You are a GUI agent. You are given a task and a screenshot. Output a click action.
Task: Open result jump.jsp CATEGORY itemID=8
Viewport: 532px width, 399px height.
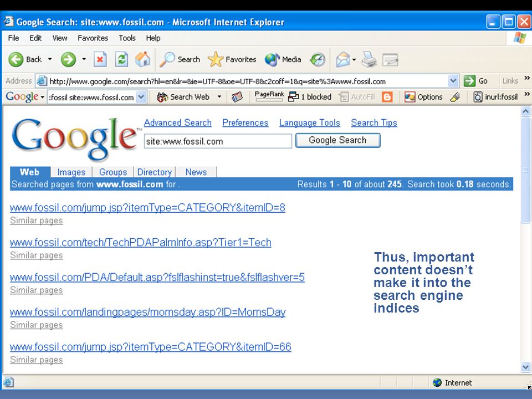pyautogui.click(x=147, y=208)
